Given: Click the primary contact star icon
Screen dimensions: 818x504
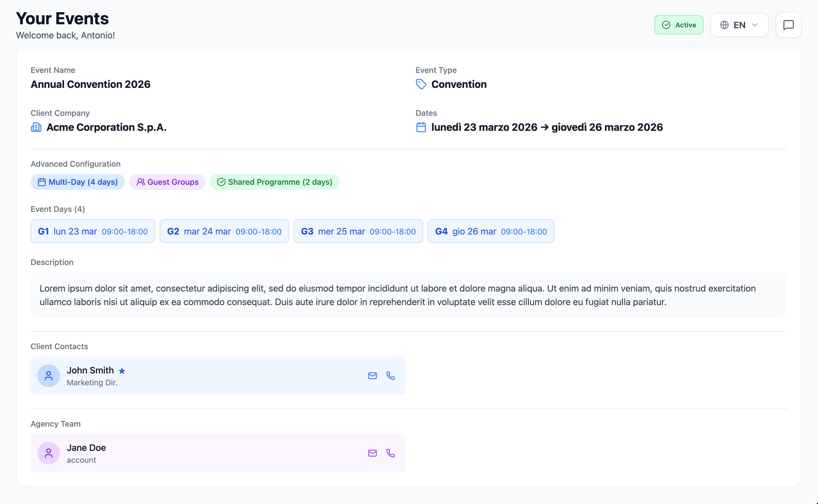Looking at the screenshot, I should [x=122, y=371].
